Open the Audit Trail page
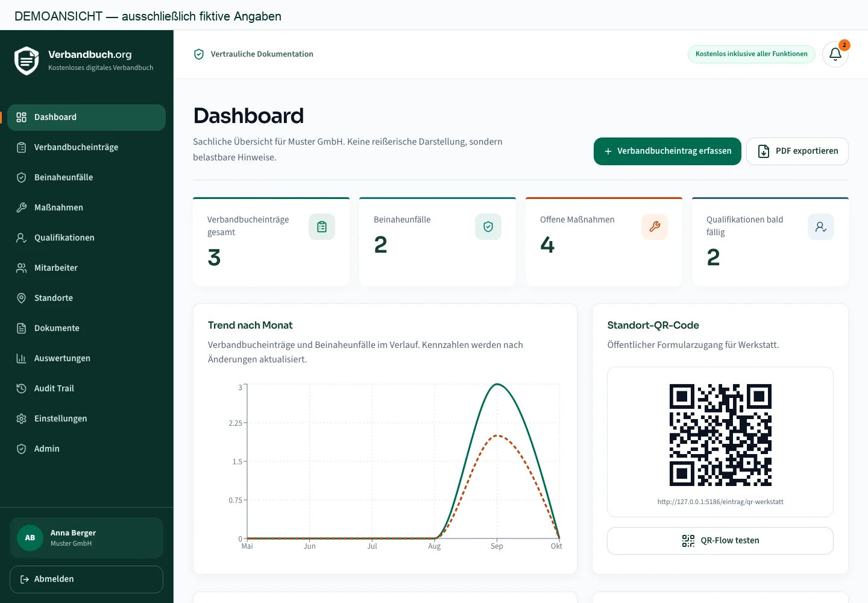868x603 pixels. (x=86, y=389)
